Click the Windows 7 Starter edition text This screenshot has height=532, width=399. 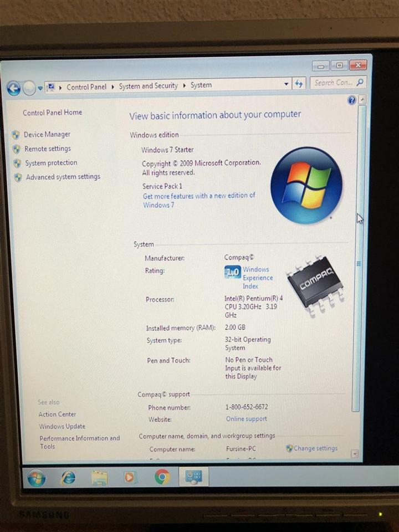pos(167,150)
